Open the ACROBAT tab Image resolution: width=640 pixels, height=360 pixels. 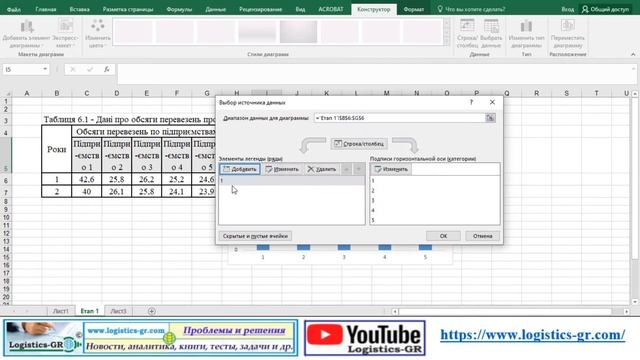(x=331, y=9)
